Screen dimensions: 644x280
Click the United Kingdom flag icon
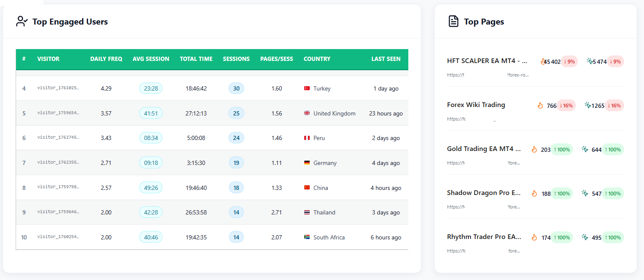point(307,113)
